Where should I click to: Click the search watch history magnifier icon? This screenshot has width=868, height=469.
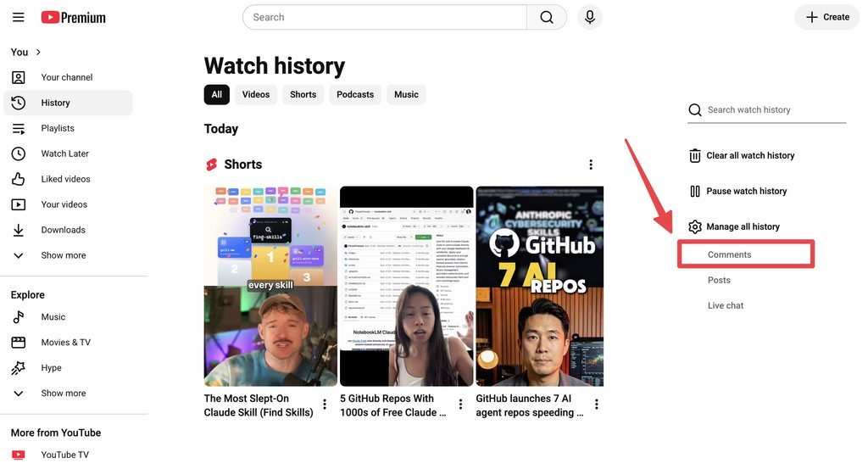tap(695, 109)
